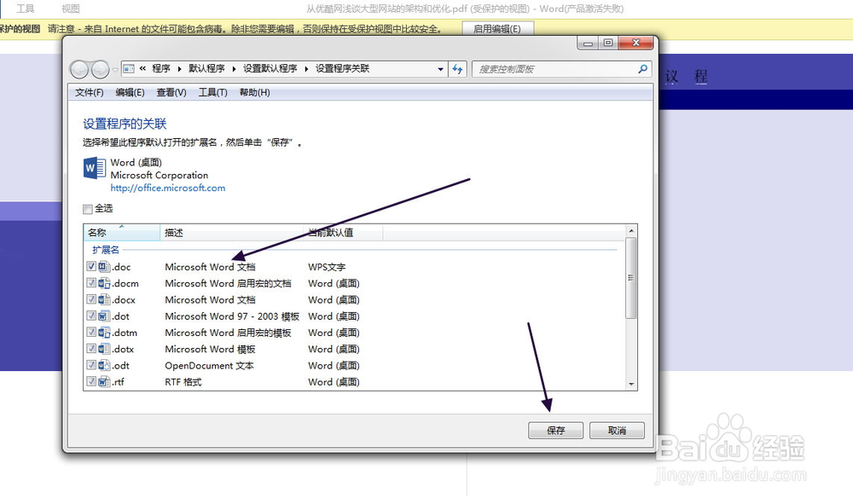Click the .dotm file type icon
This screenshot has height=504, width=853.
pos(104,333)
